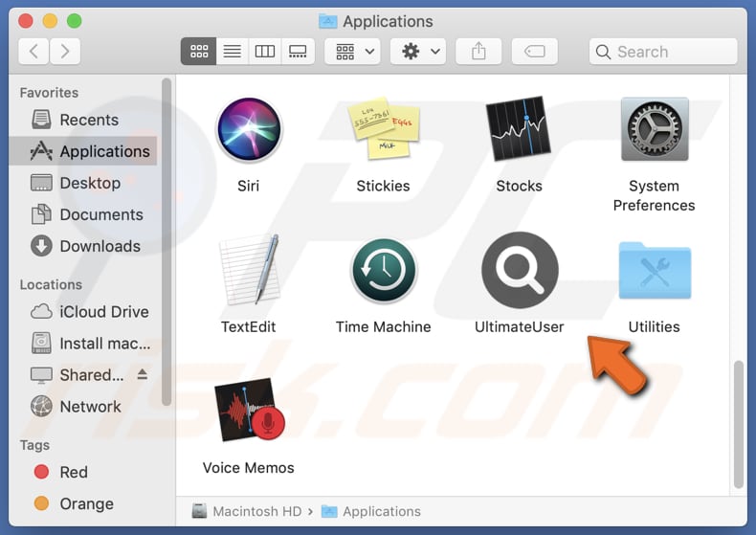
Task: Switch to column view
Action: click(265, 51)
